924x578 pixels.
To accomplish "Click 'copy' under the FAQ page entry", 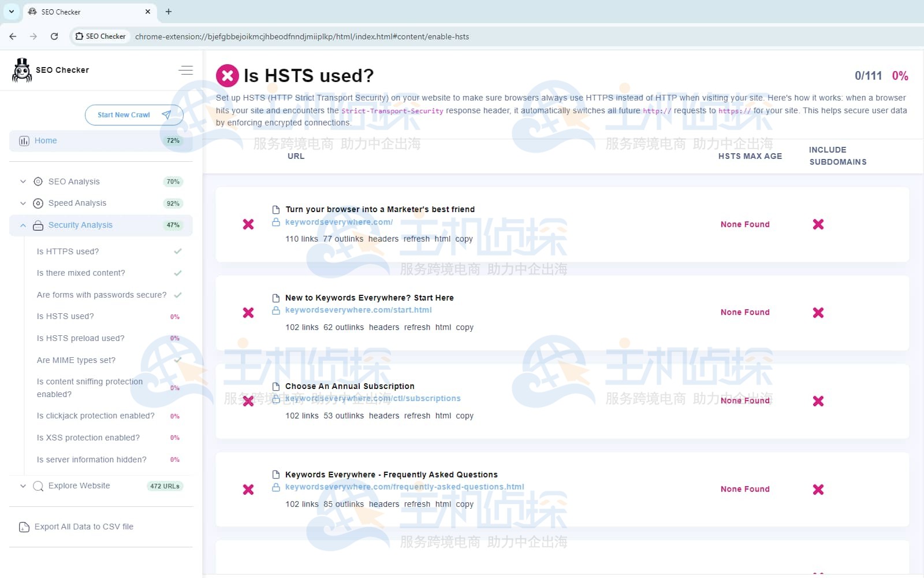I will click(464, 504).
